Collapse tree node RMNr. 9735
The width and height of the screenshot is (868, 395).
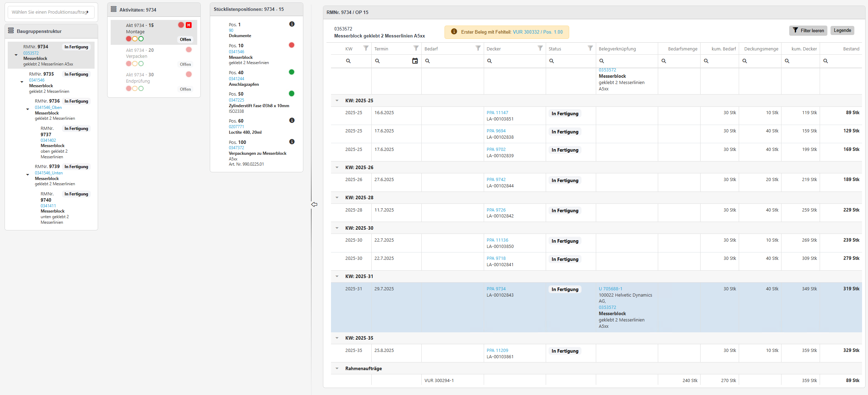pyautogui.click(x=22, y=82)
